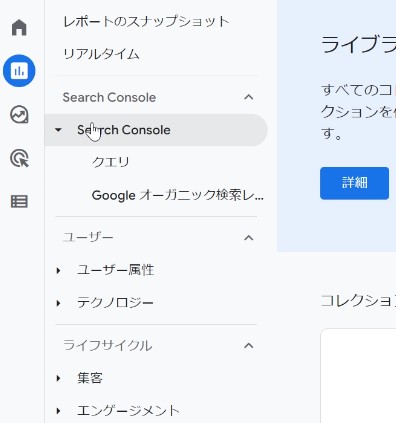Screen dimensions: 396x423
Task: Open the Home icon in sidebar
Action: tap(19, 27)
